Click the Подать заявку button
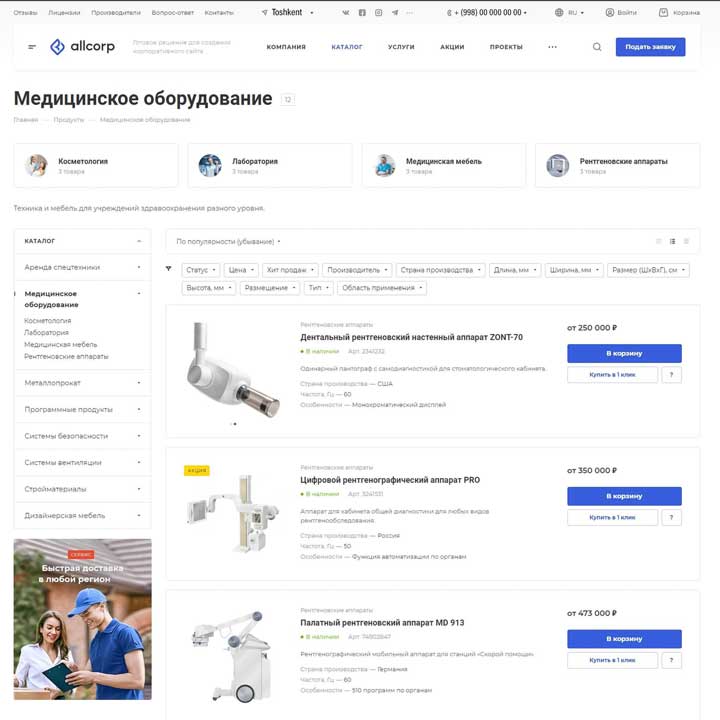Screen dimensions: 720x720 (x=650, y=47)
